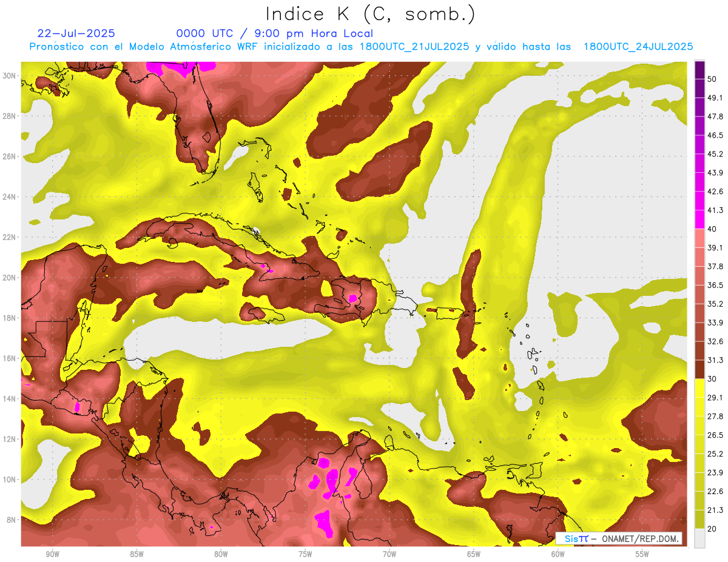This screenshot has height=562, width=728.
Task: Click the "Indice K (C, somb.)" title
Action: click(371, 14)
